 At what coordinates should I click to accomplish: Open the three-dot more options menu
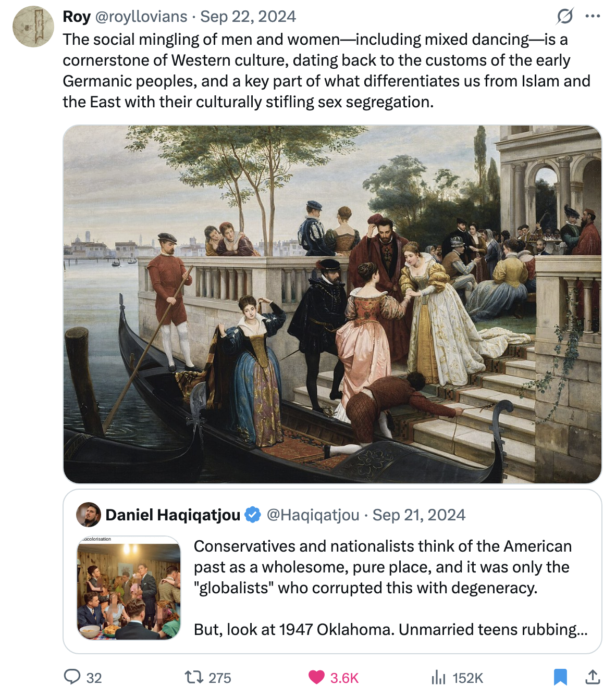pyautogui.click(x=593, y=16)
